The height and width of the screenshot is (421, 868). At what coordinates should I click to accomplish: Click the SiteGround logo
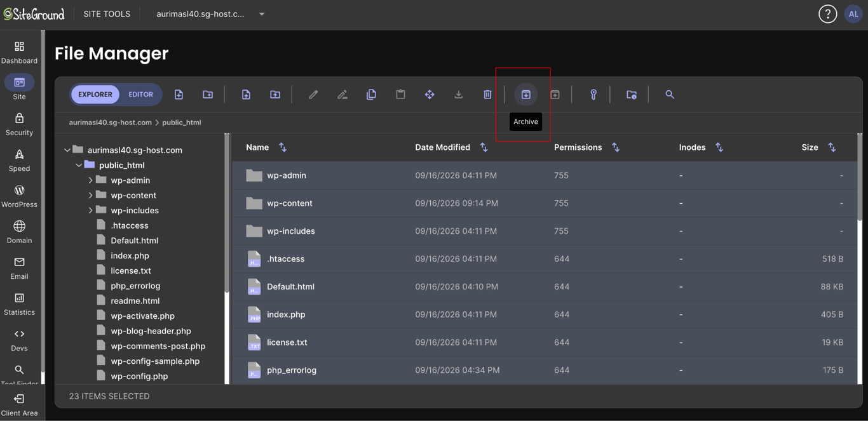34,14
